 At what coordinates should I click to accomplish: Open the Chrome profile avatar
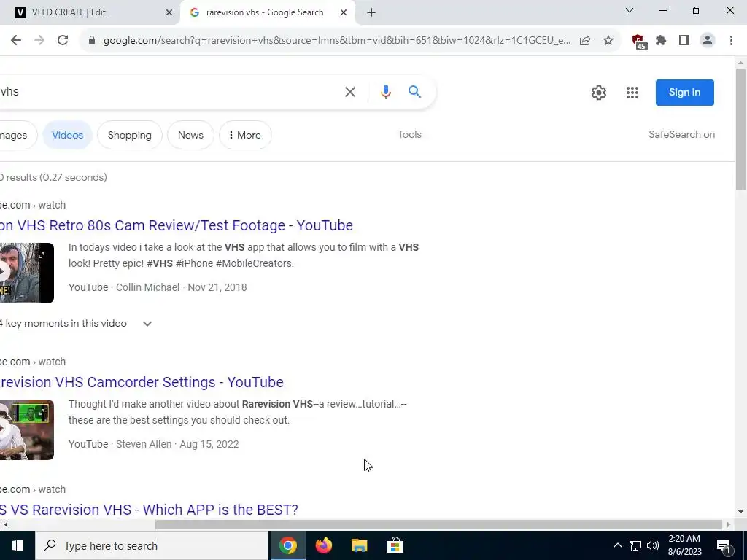[708, 41]
